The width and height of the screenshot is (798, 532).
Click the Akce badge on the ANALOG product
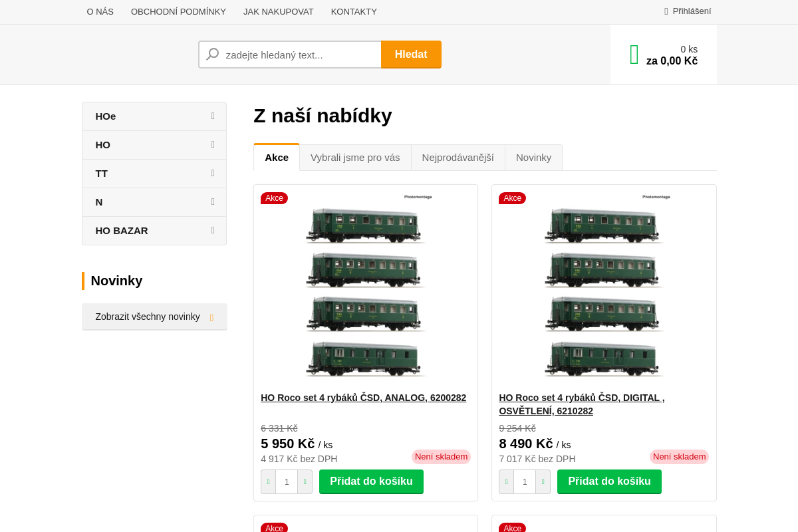274,198
